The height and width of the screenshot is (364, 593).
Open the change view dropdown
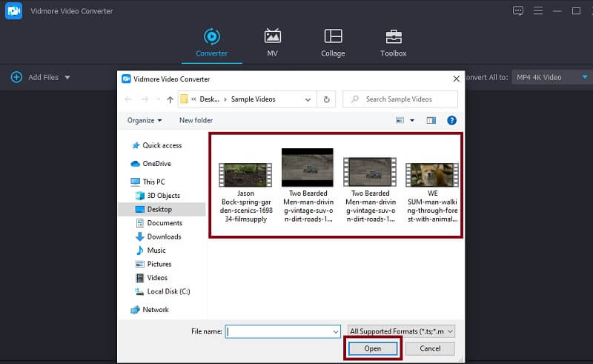tap(413, 120)
